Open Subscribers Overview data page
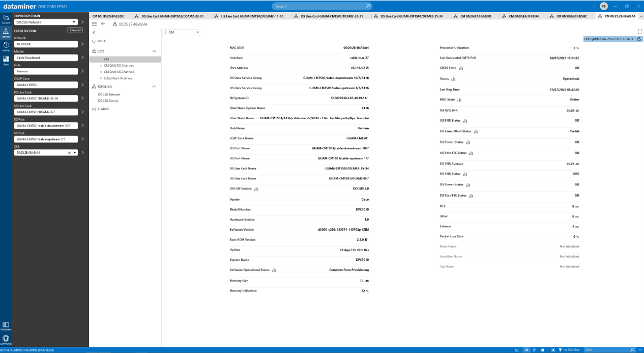 pos(118,78)
